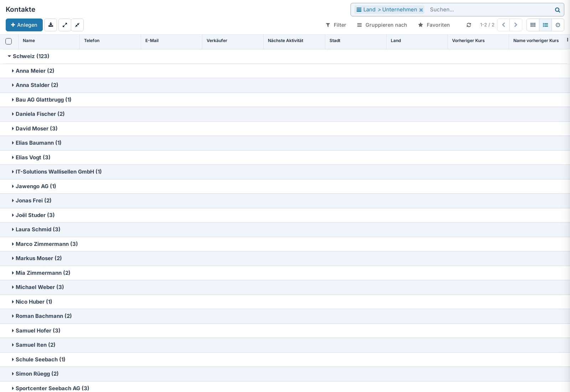Expand all groups with the expand arrows icon
This screenshot has height=392, width=570.
tap(65, 25)
